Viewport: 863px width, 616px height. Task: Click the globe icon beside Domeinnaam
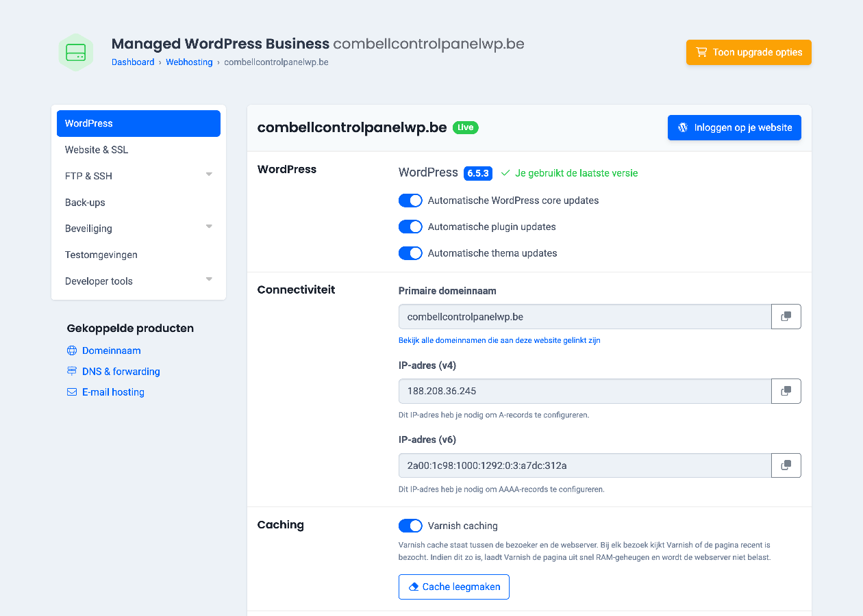(72, 350)
